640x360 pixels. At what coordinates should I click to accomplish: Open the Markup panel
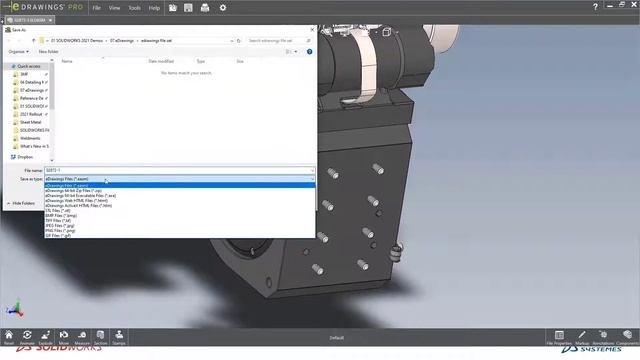coord(582,337)
